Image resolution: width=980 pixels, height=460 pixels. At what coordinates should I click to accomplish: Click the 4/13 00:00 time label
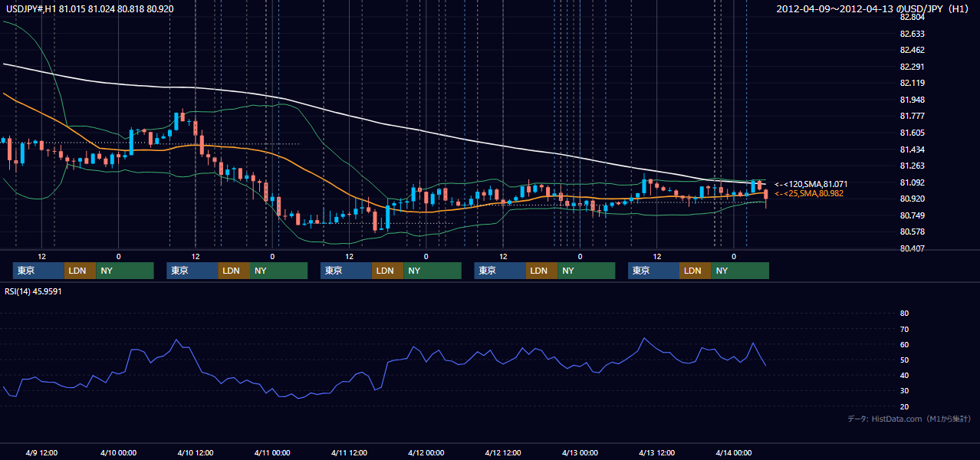580,452
